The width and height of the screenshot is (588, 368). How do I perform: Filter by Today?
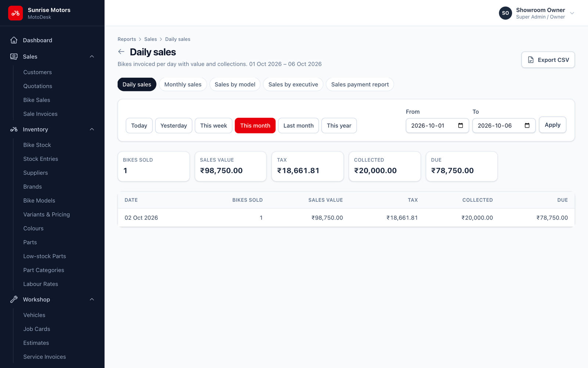(x=139, y=125)
